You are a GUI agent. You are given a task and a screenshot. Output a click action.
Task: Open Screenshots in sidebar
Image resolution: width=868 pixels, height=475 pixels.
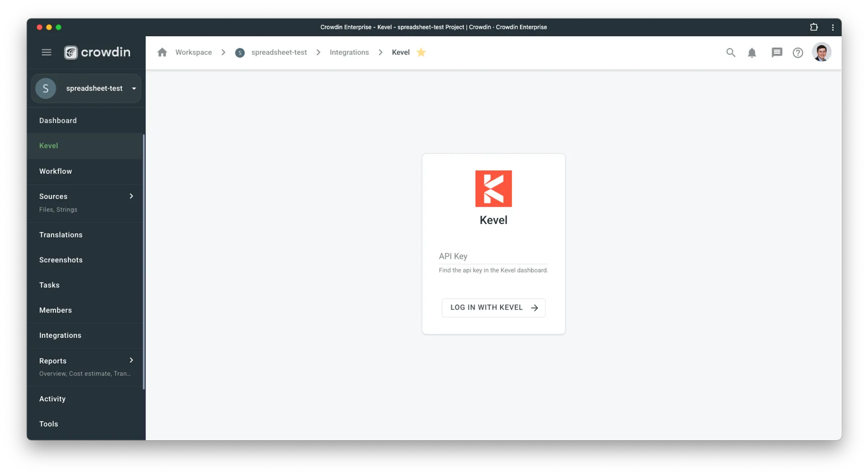point(85,260)
